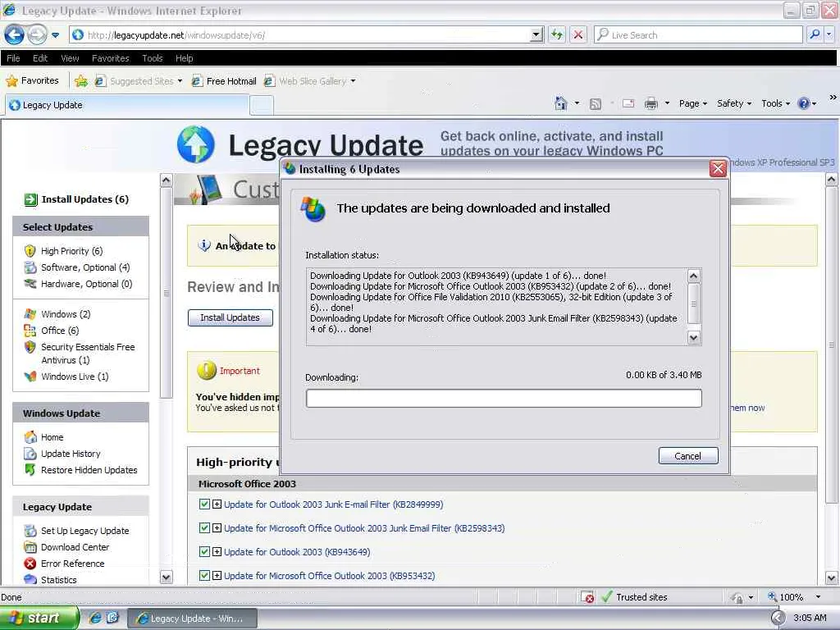Click the downloading progress bar
Image resolution: width=840 pixels, height=630 pixels.
pyautogui.click(x=504, y=398)
